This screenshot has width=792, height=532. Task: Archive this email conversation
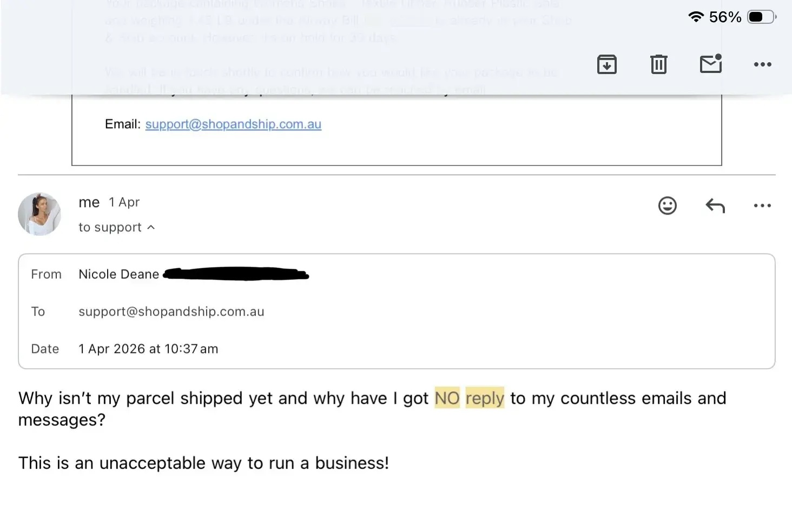[607, 64]
